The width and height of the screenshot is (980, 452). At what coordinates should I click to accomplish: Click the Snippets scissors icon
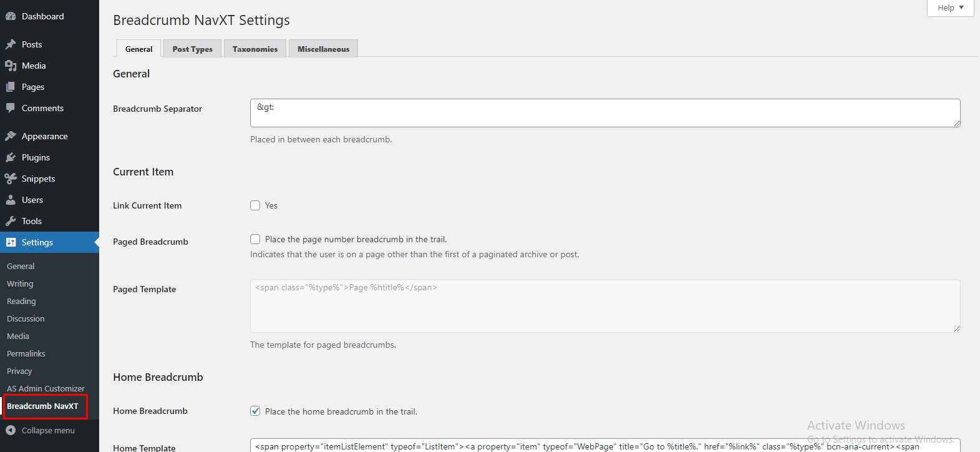click(x=11, y=179)
